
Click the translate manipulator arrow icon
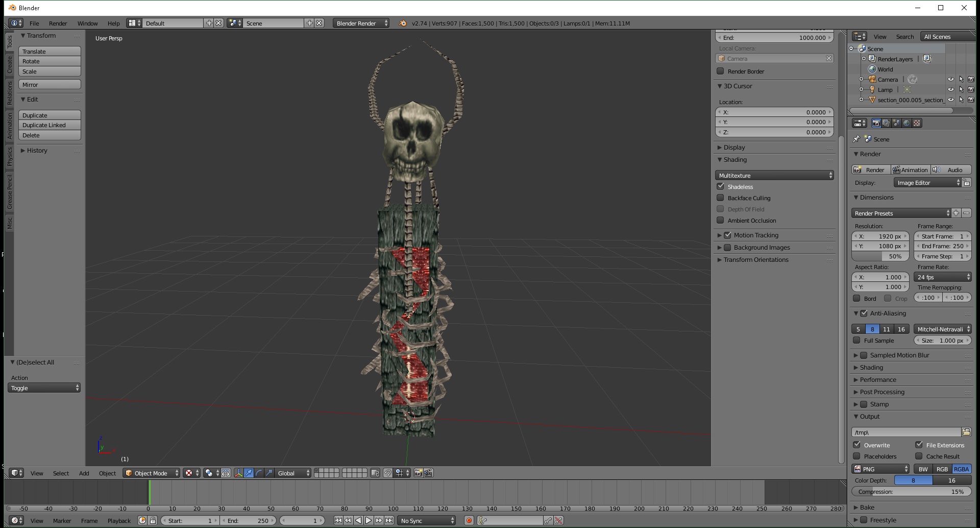249,473
